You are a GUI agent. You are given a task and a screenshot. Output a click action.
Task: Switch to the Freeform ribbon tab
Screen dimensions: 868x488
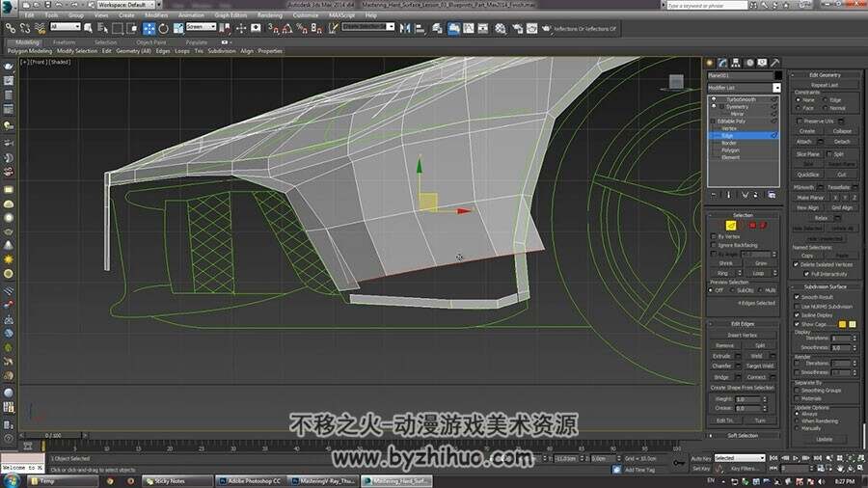[65, 42]
